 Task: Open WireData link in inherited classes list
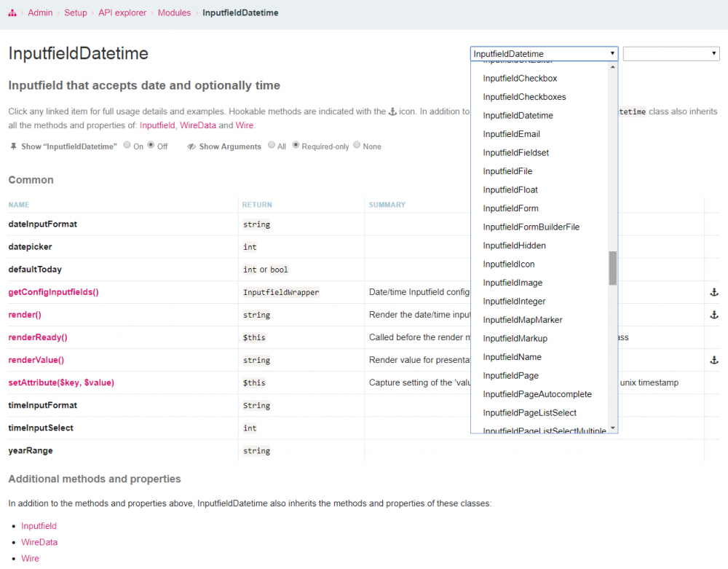[39, 542]
